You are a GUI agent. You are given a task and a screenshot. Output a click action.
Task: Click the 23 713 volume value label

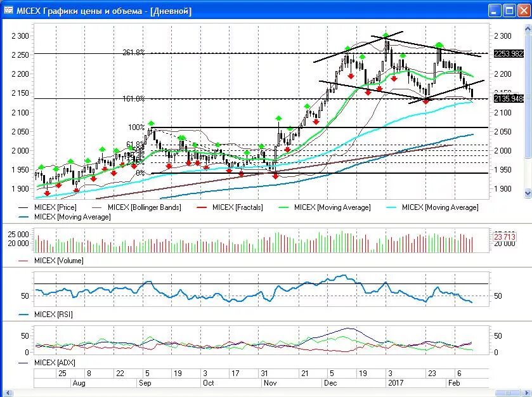click(505, 237)
